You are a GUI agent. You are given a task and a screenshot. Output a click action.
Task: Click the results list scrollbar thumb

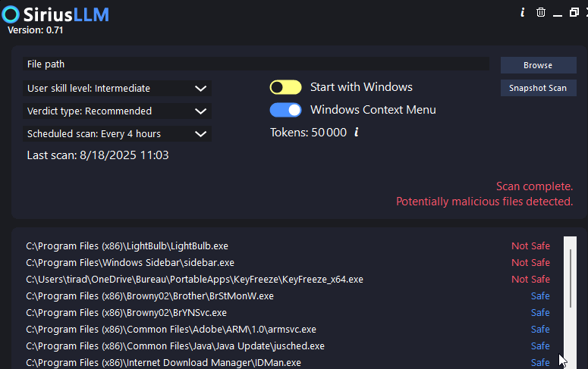click(571, 278)
